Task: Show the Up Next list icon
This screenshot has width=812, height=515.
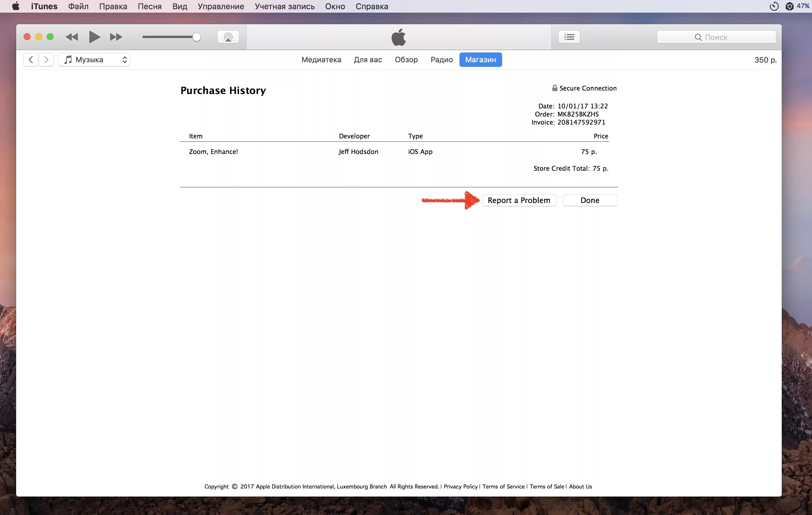Action: 569,37
